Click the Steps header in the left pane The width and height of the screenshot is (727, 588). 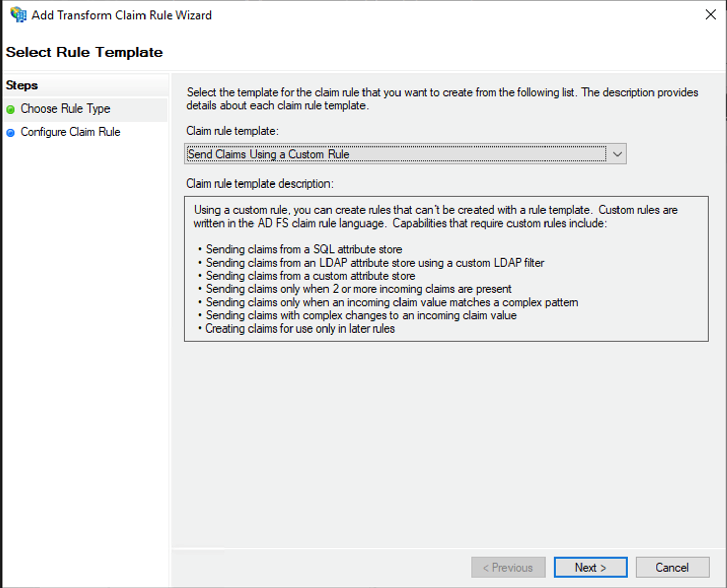[21, 85]
